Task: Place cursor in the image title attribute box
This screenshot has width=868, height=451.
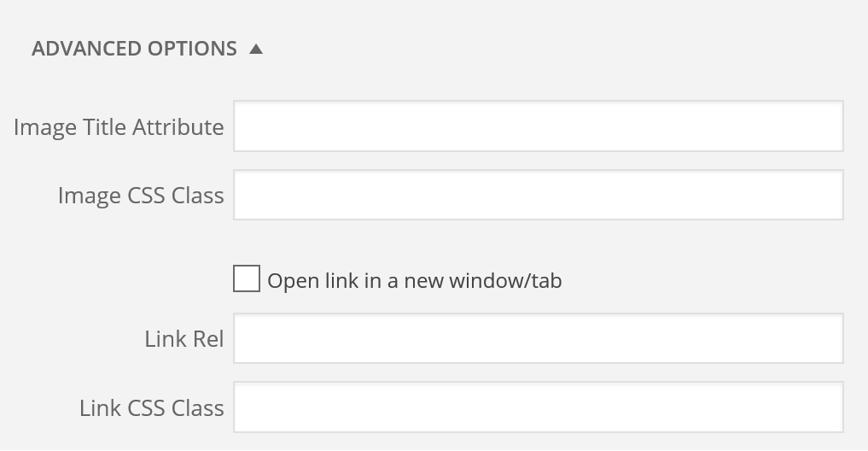Action: (x=538, y=126)
